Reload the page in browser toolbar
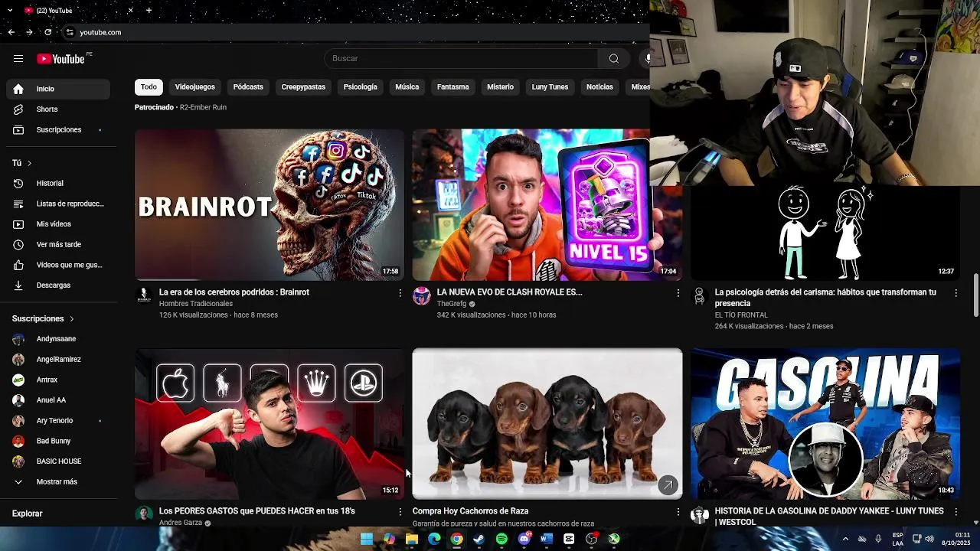 pyautogui.click(x=47, y=32)
